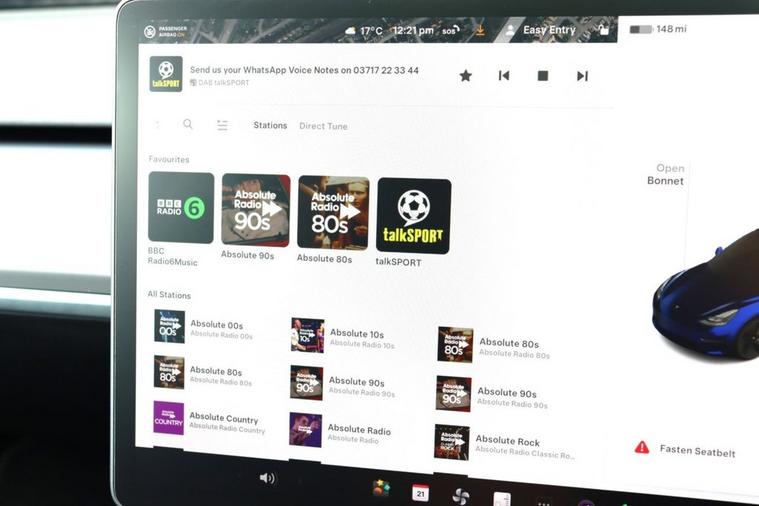Tap the Absolute 10s station icon
The height and width of the screenshot is (506, 759).
click(307, 335)
